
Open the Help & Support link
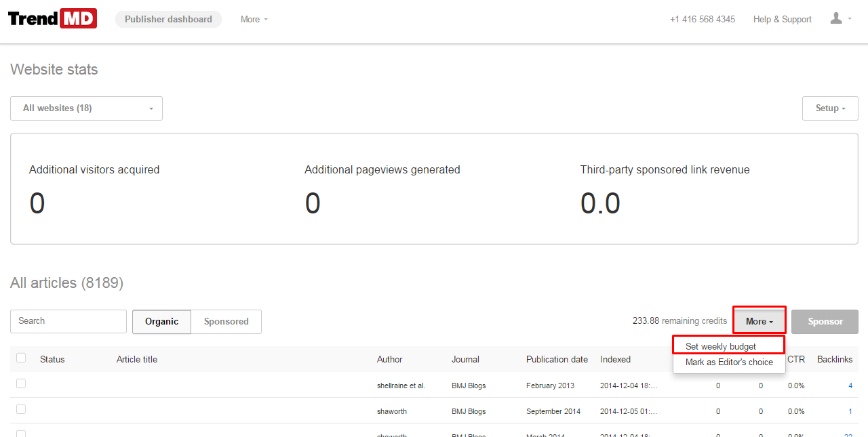[782, 20]
